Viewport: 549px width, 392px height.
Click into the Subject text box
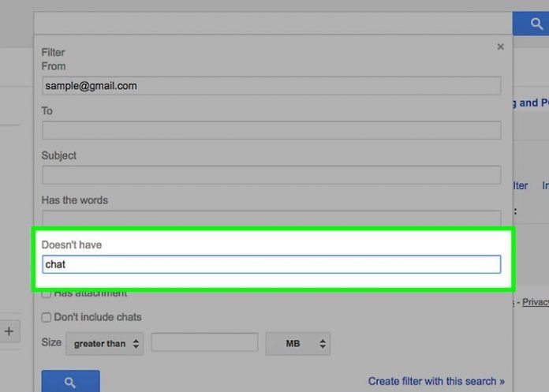pyautogui.click(x=271, y=174)
